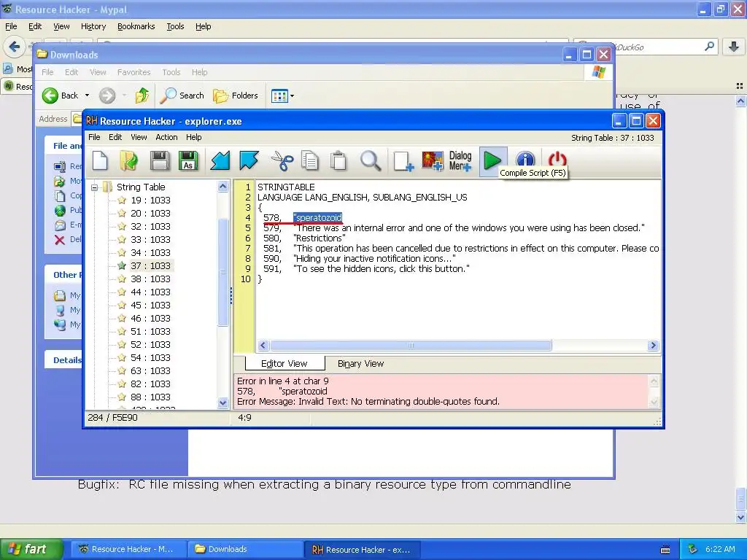
Task: Click the Save As floppy icon
Action: coord(188,160)
